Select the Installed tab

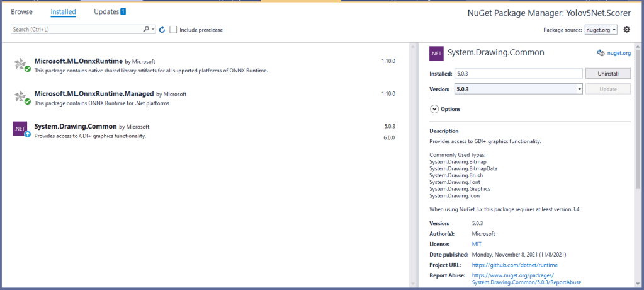[63, 11]
